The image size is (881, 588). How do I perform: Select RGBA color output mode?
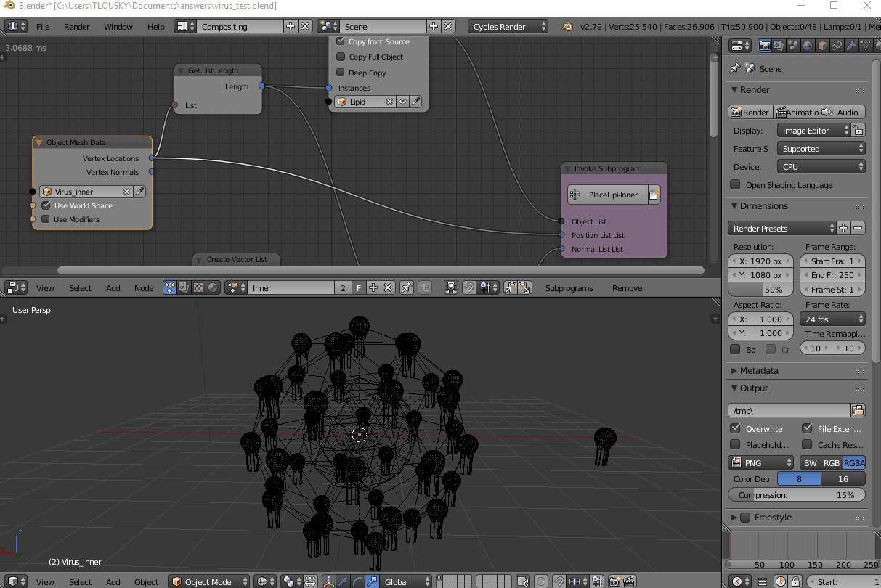[x=854, y=462]
